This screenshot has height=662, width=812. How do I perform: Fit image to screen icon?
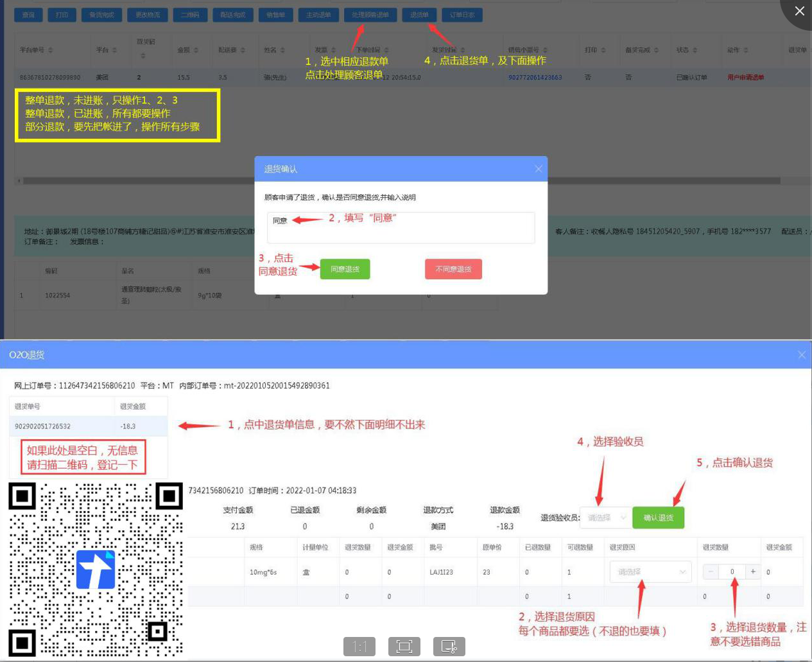point(404,646)
